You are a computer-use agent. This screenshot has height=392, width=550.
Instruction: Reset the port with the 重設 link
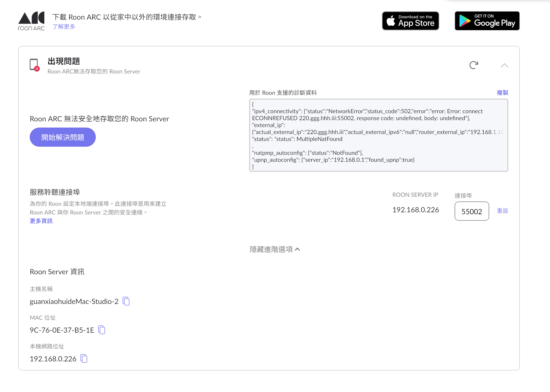[x=502, y=211]
